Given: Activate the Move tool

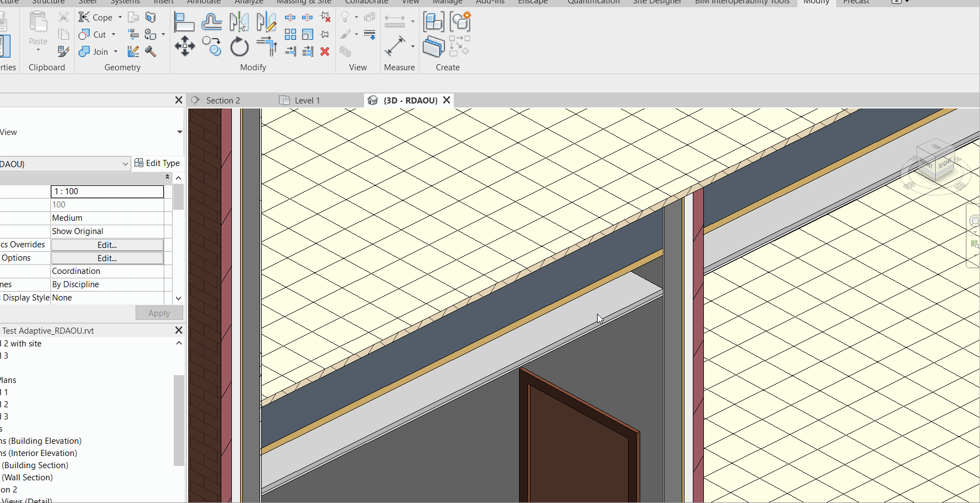Looking at the screenshot, I should pyautogui.click(x=185, y=47).
